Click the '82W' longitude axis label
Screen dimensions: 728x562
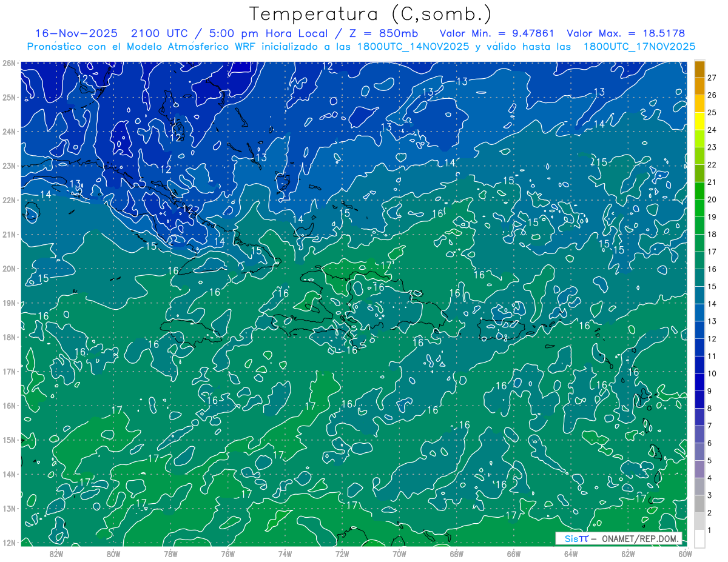pos(56,554)
